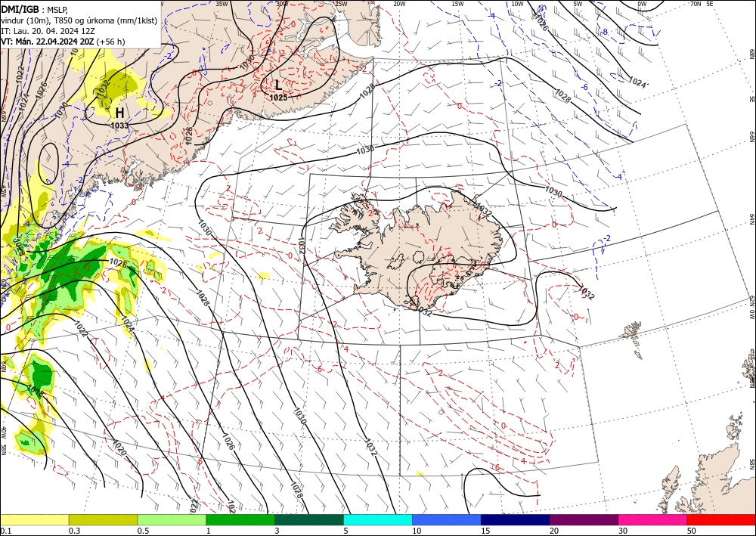Pick the cyan 5–10 legend swatch
This screenshot has height=536, width=756.
pos(378,519)
